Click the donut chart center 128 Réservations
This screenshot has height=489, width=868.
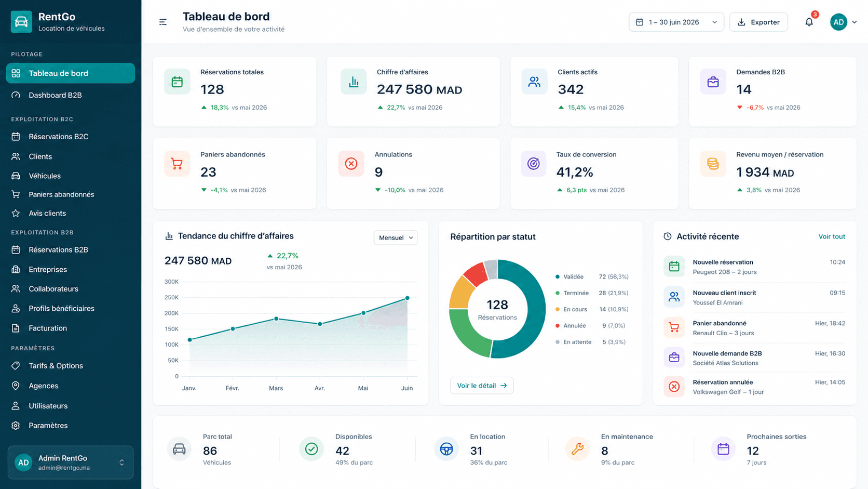point(497,310)
